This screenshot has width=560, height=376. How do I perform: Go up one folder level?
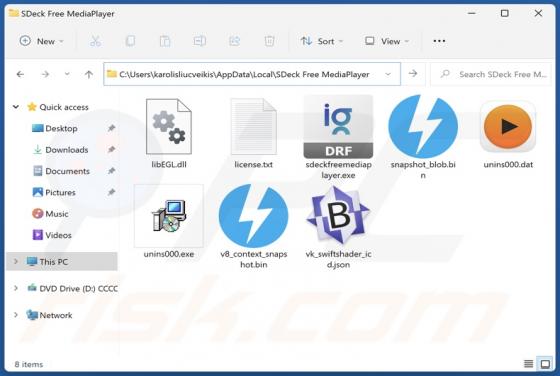coord(89,74)
